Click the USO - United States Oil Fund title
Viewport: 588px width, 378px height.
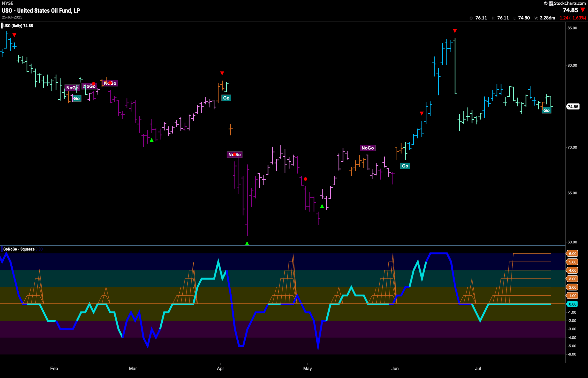pos(41,11)
